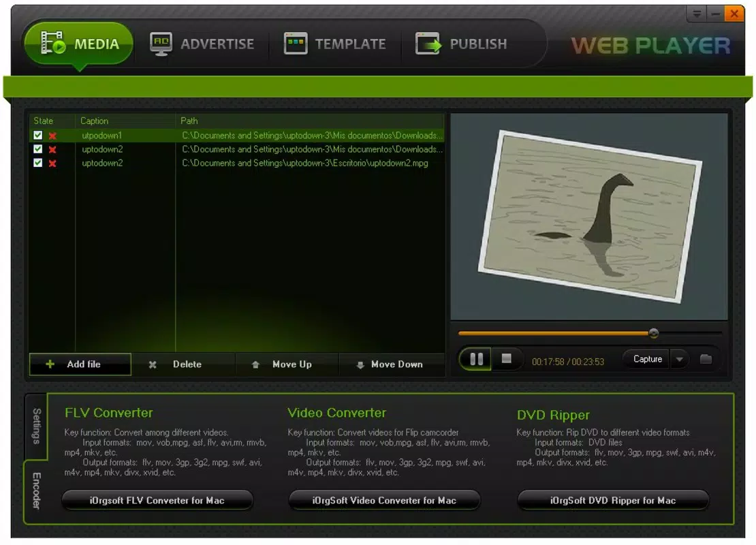Screen dimensions: 756x545
Task: Uncheck the checkbox for Downloads uptodown2 row
Action: [x=37, y=149]
